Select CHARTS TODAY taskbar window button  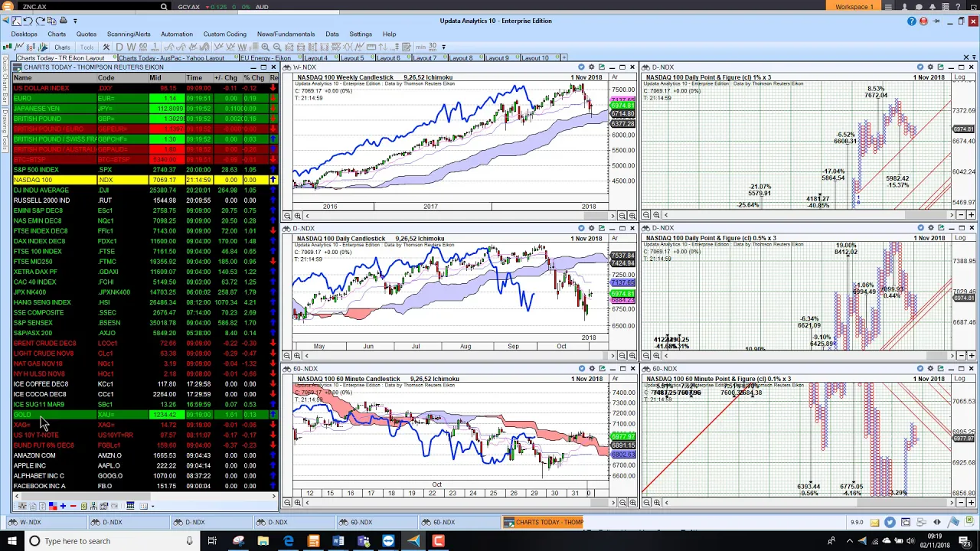coord(544,522)
